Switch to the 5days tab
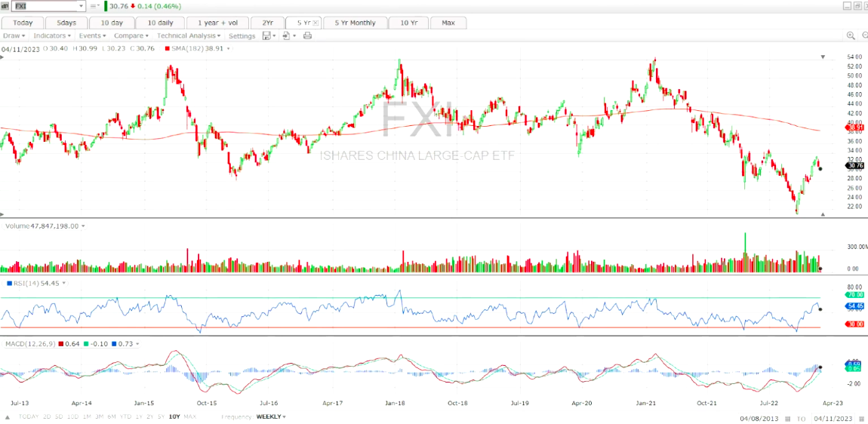The image size is (868, 424). [x=66, y=23]
